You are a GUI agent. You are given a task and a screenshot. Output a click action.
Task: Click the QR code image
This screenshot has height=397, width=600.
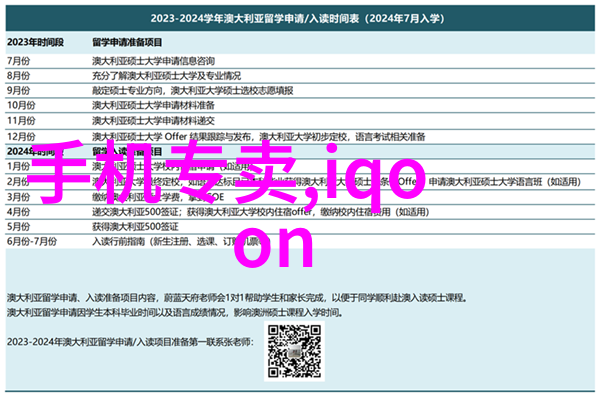(294, 351)
